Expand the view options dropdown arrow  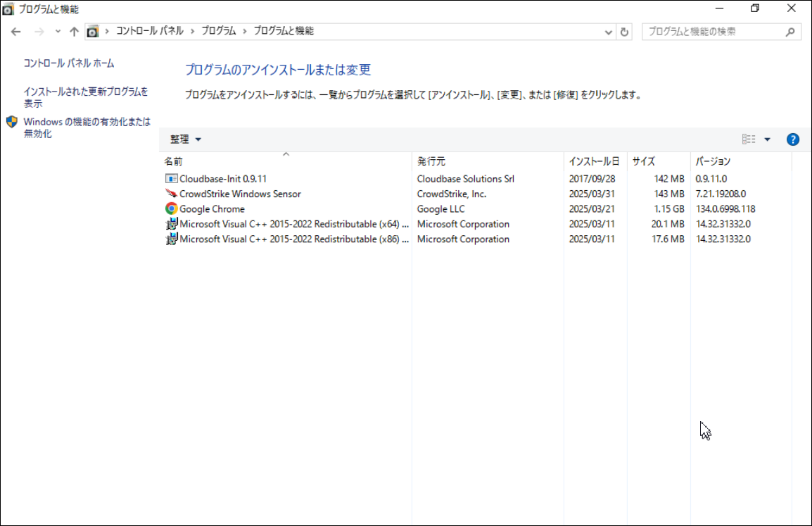[x=767, y=139]
